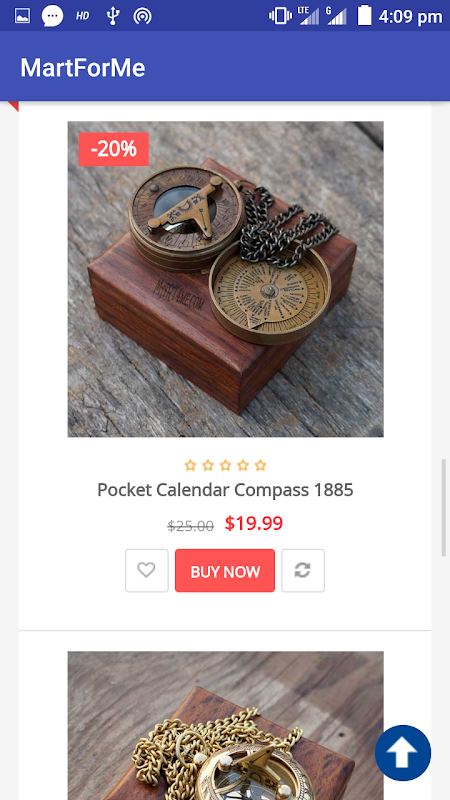This screenshot has width=450, height=800.
Task: Open the golden sundial compass product image
Action: coord(226,726)
